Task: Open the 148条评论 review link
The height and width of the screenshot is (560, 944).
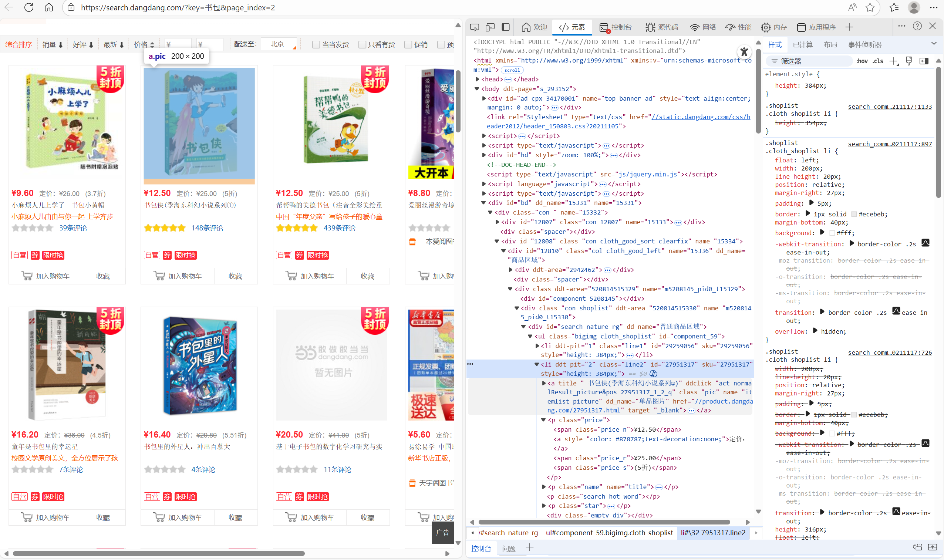Action: [207, 228]
